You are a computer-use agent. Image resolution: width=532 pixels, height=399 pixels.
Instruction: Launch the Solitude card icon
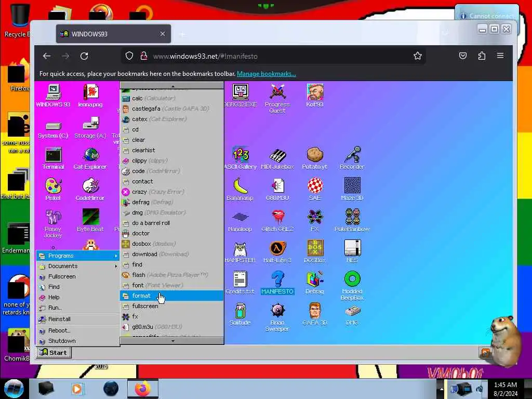[x=240, y=314]
